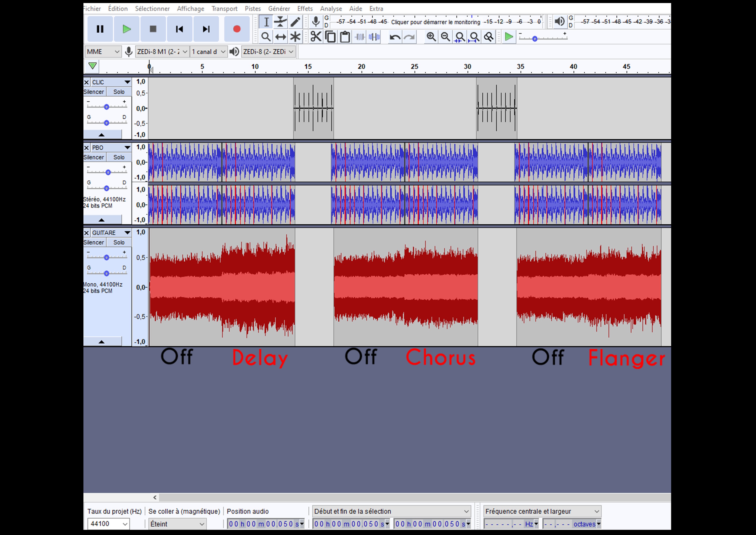Open the Se coller à dropdown (Éteint)
Viewport: 756px width, 535px height.
pos(177,524)
